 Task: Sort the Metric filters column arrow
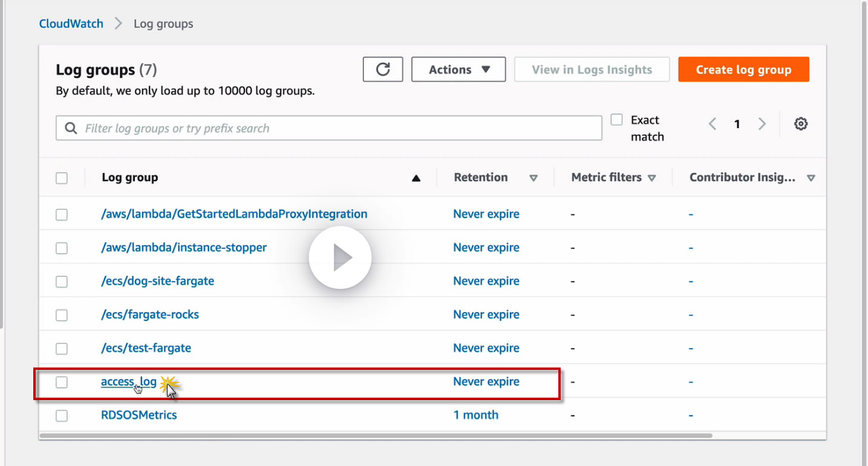tap(651, 178)
